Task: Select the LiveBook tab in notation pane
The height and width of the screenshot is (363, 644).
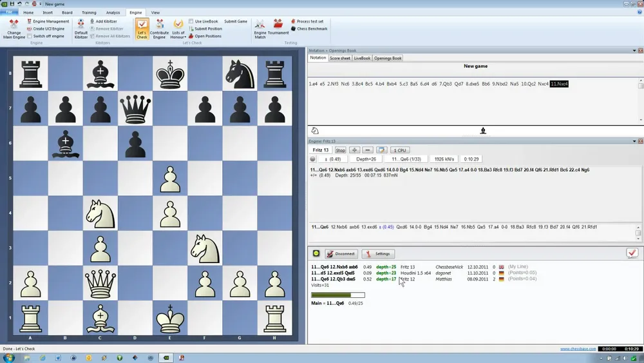Action: tap(362, 58)
